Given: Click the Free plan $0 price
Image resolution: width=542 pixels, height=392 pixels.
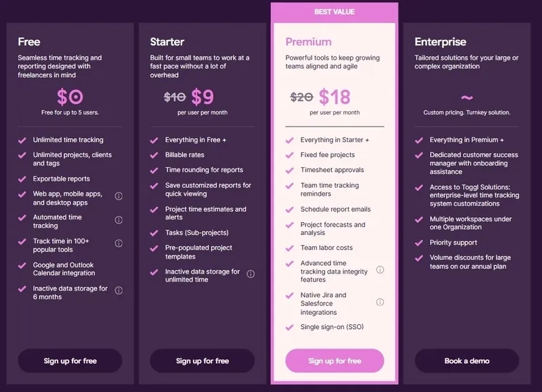Looking at the screenshot, I should click(x=70, y=97).
